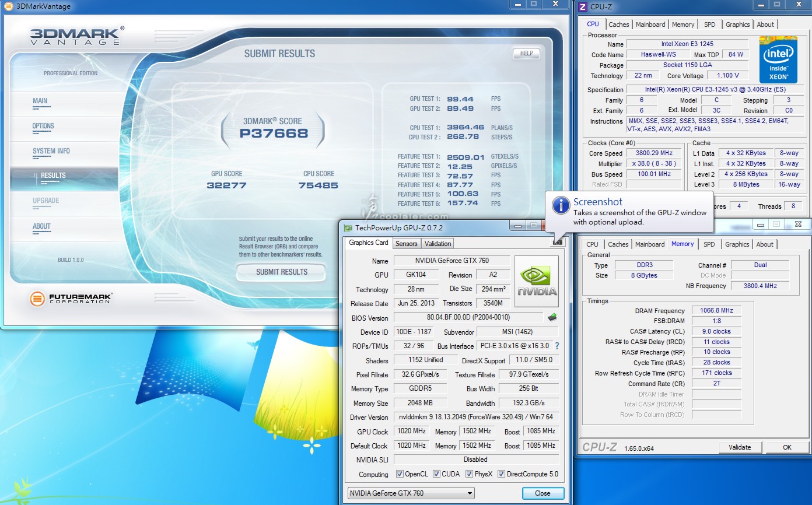812x505 pixels.
Task: Open ABOUT in 3DMark Vantage sidebar
Action: coord(41,226)
